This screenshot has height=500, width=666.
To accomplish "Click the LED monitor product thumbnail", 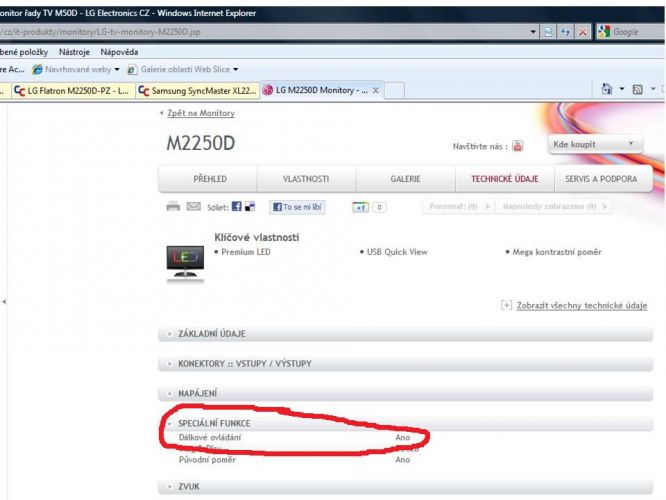I will 185,263.
